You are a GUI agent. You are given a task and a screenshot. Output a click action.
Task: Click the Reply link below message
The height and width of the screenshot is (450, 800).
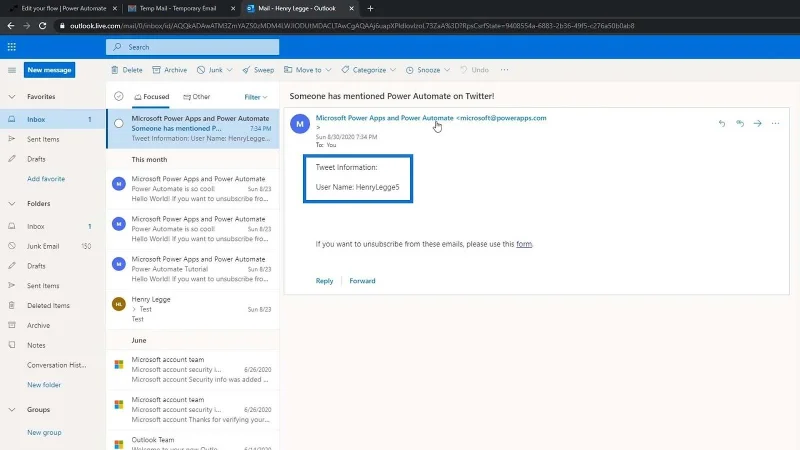point(324,281)
